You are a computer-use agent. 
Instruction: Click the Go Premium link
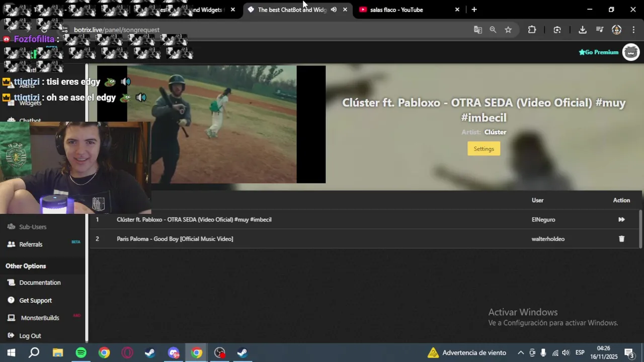(x=598, y=52)
